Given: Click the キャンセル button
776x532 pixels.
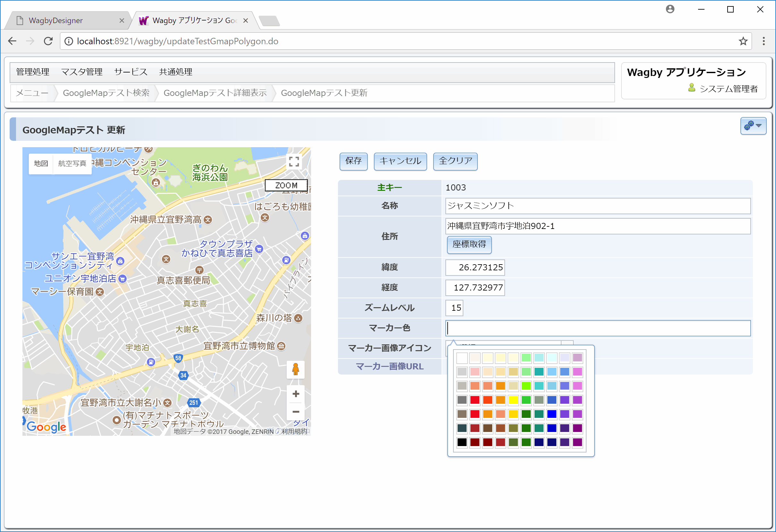Looking at the screenshot, I should point(400,161).
